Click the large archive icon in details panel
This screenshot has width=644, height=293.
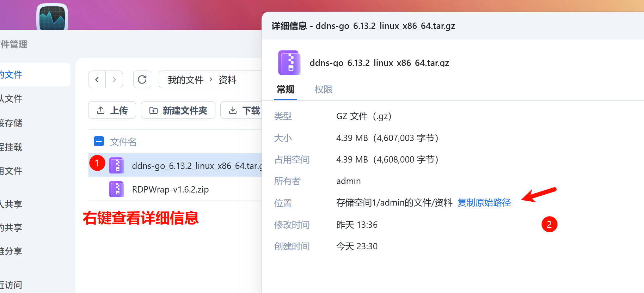point(289,63)
